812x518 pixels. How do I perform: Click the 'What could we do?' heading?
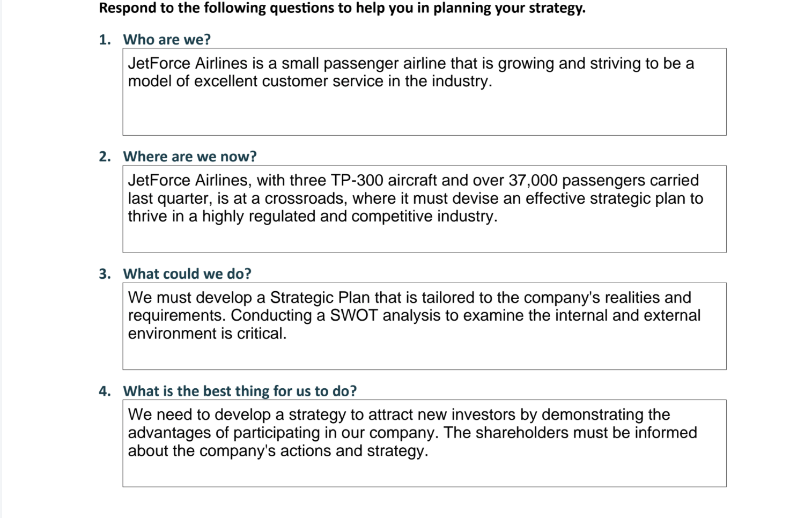187,274
